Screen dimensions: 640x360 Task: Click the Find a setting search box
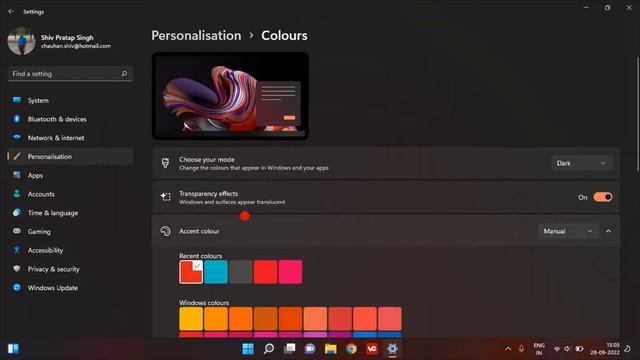coord(70,74)
